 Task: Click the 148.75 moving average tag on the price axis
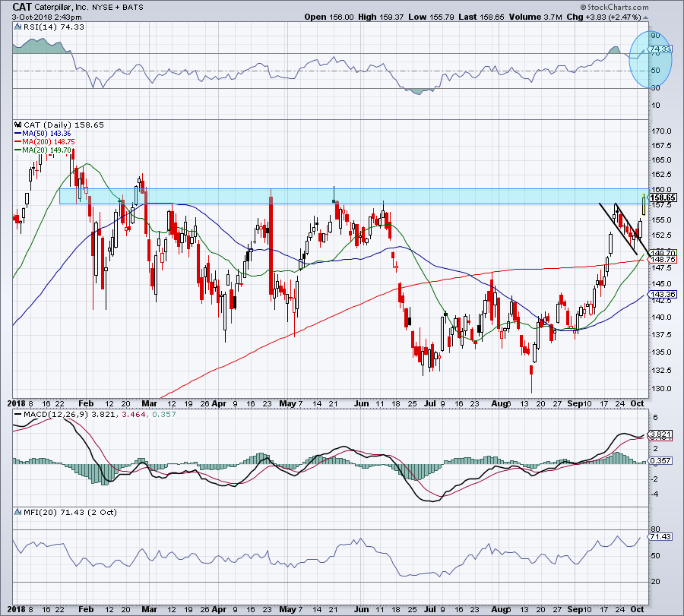click(x=663, y=260)
